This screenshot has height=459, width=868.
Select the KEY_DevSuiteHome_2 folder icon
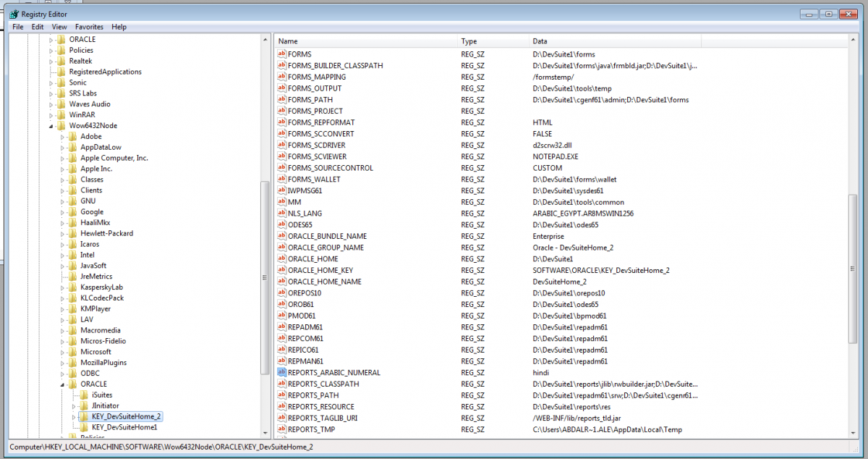click(85, 417)
